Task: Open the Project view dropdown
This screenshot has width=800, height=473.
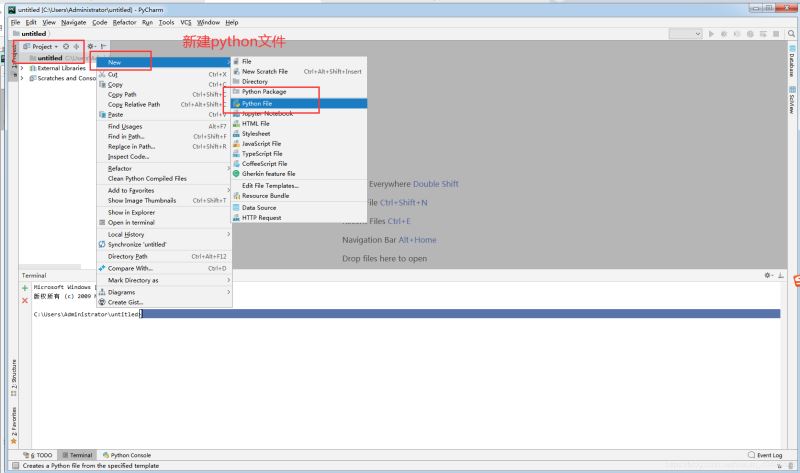Action: [41, 46]
